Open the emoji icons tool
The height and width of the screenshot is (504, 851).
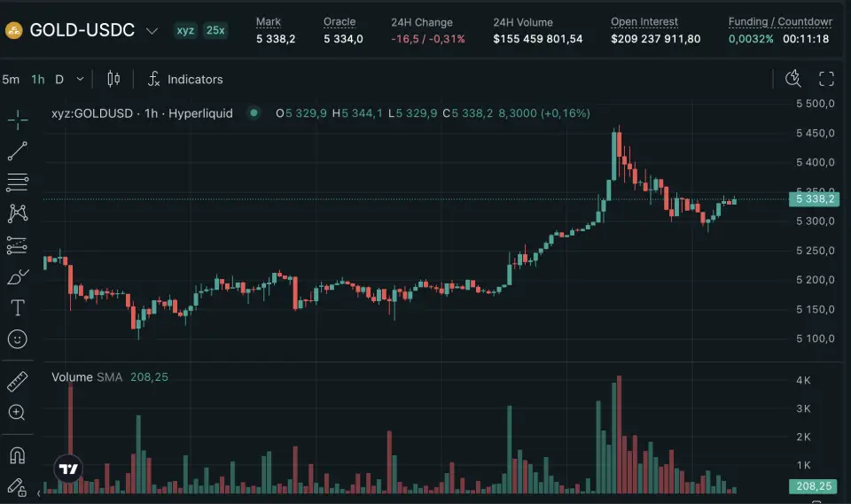point(18,339)
